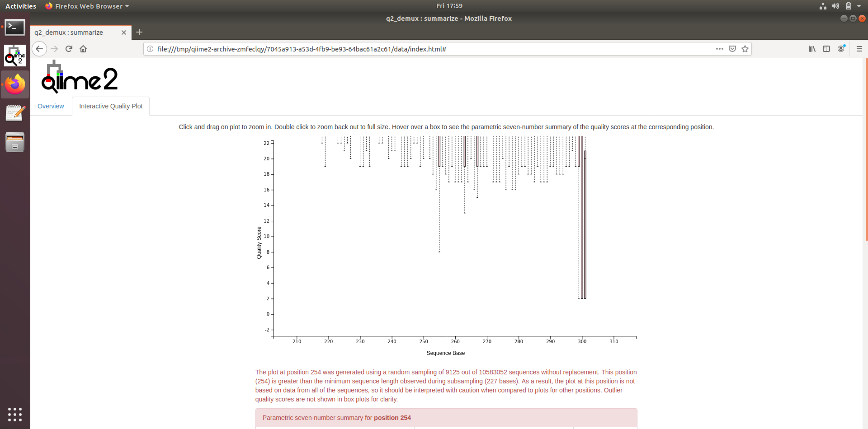Save page to Pocket
Image resolution: width=868 pixels, height=429 pixels.
click(732, 49)
